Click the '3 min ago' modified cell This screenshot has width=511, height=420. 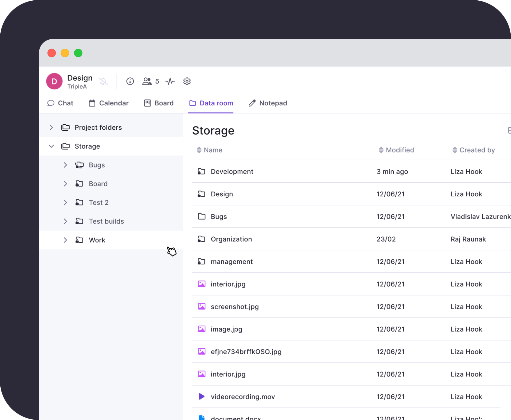pos(392,171)
